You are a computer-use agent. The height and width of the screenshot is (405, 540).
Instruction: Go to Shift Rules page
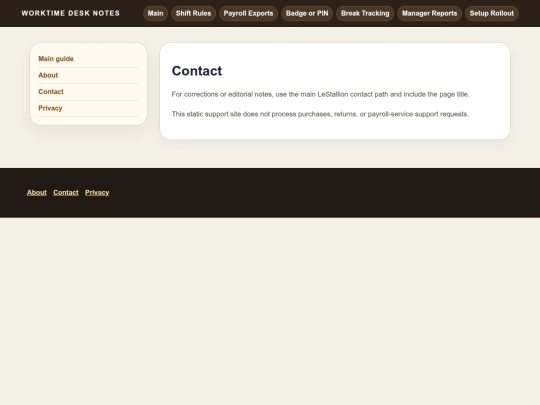[x=193, y=13]
